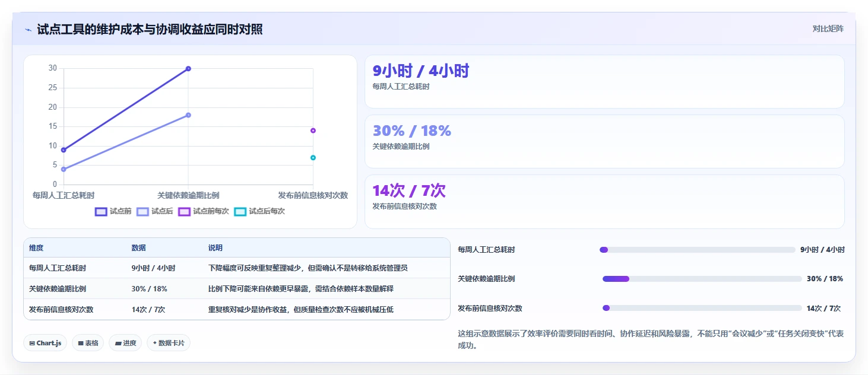Click table cell 9小时 / 4小时
Viewport: 868px width, 375px height.
(x=153, y=268)
